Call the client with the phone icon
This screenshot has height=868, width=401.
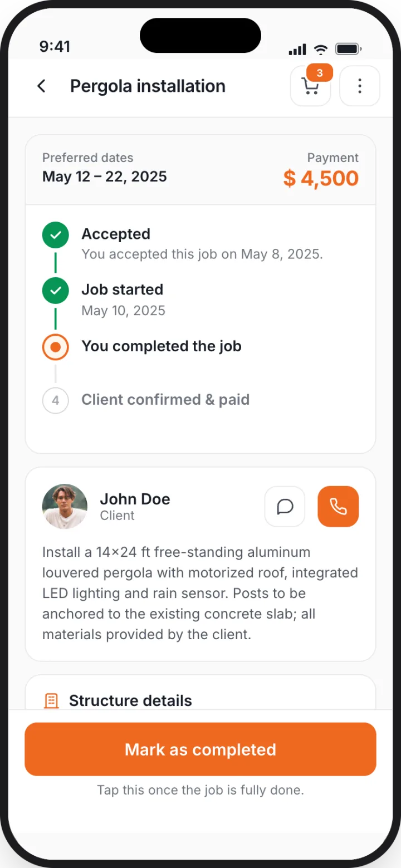tap(338, 507)
